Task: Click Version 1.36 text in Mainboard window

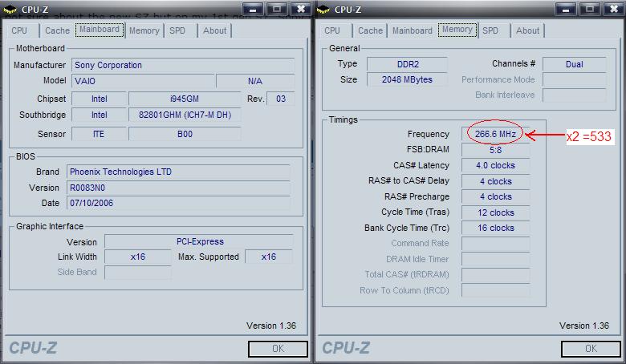Action: pos(271,326)
